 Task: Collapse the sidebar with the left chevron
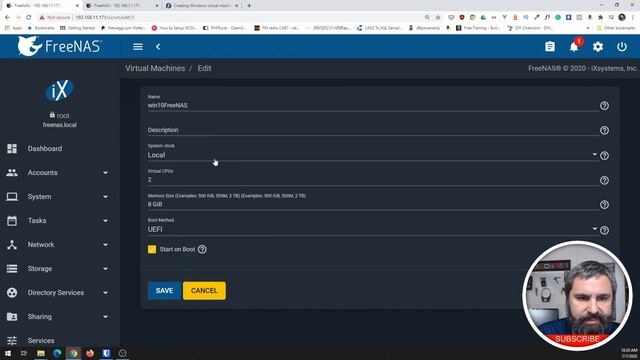[158, 47]
